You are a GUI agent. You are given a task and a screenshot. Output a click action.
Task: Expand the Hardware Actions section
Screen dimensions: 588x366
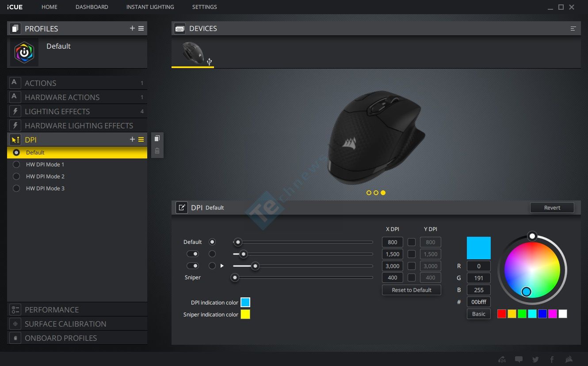point(77,97)
